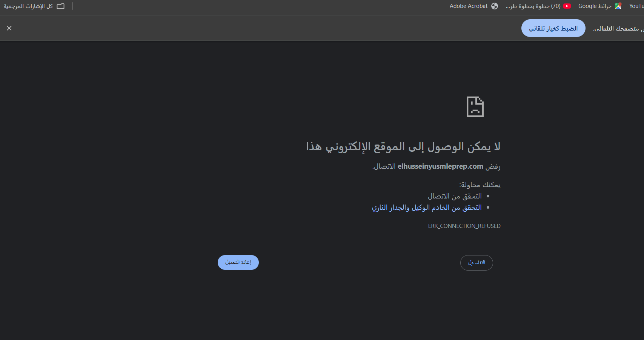Image resolution: width=644 pixels, height=340 pixels.
Task: Open the Adobe Acrobat bookmark label
Action: pos(469,6)
